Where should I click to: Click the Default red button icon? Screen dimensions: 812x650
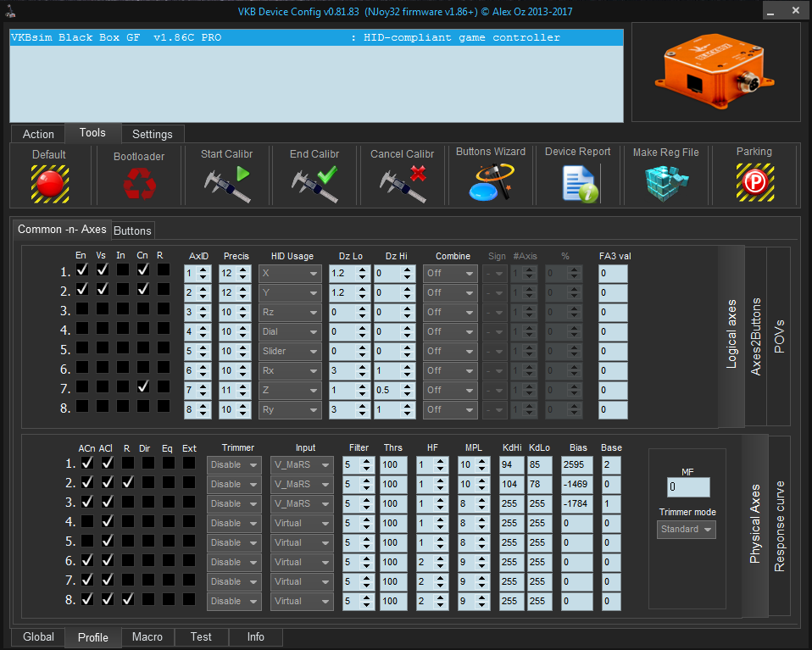point(50,184)
